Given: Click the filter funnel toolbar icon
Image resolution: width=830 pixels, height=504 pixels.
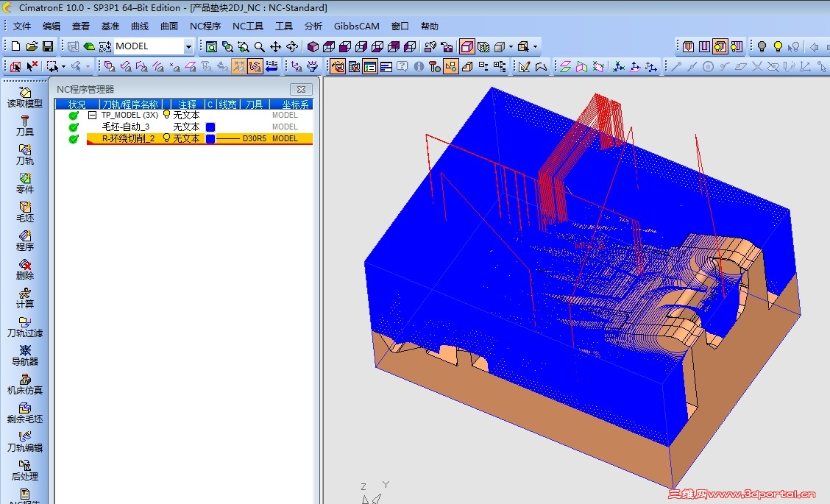Looking at the screenshot, I should point(312,67).
